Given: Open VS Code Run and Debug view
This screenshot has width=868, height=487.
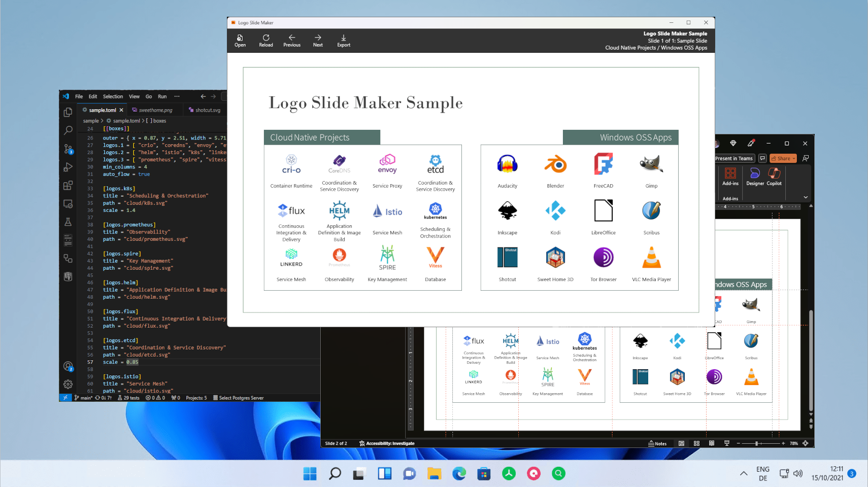Looking at the screenshot, I should 68,167.
